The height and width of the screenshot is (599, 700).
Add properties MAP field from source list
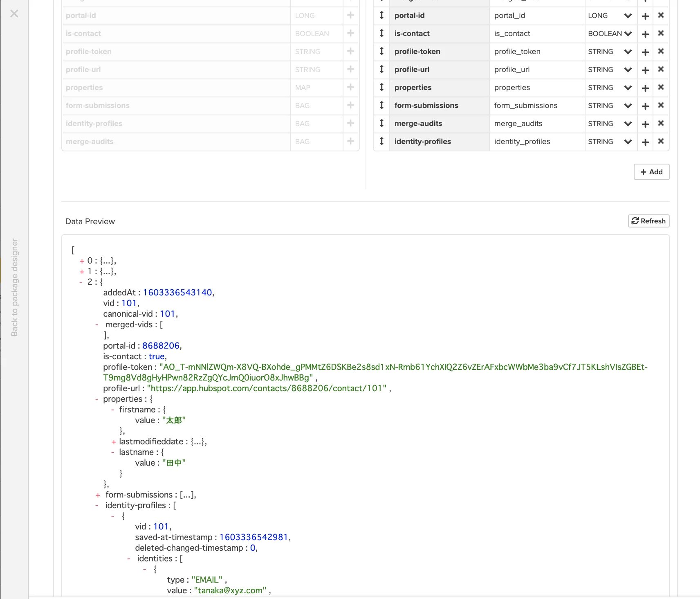pos(350,88)
